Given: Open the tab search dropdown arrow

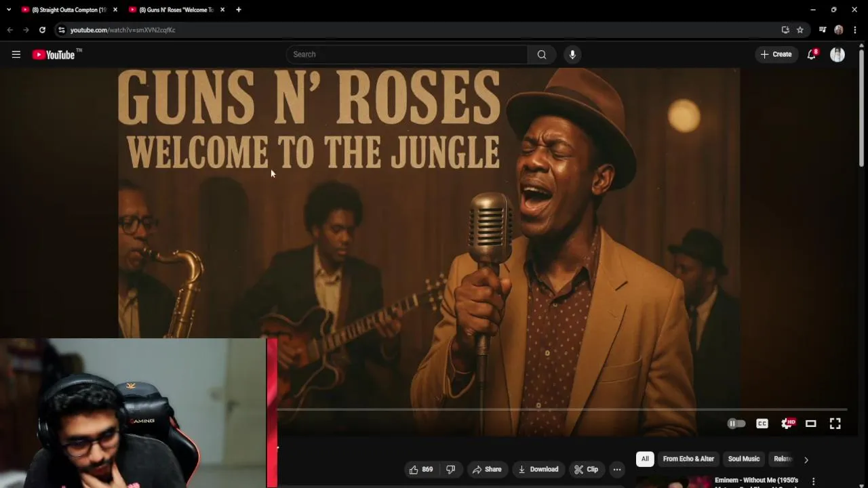Looking at the screenshot, I should click(x=9, y=9).
